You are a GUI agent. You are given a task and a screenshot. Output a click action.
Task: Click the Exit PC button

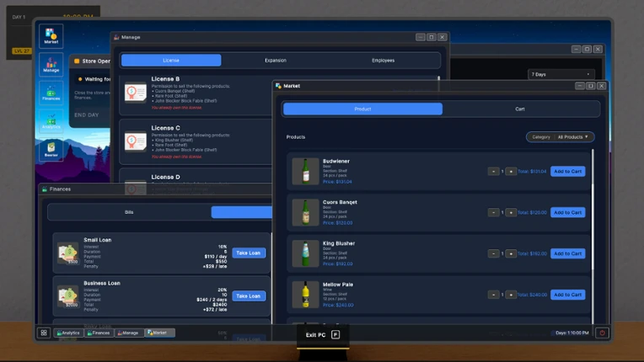tap(322, 335)
